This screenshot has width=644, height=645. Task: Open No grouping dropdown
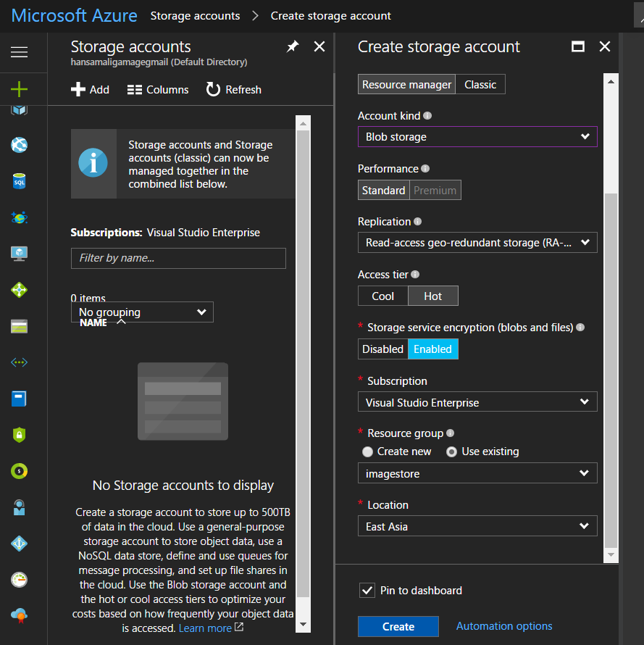pos(142,312)
